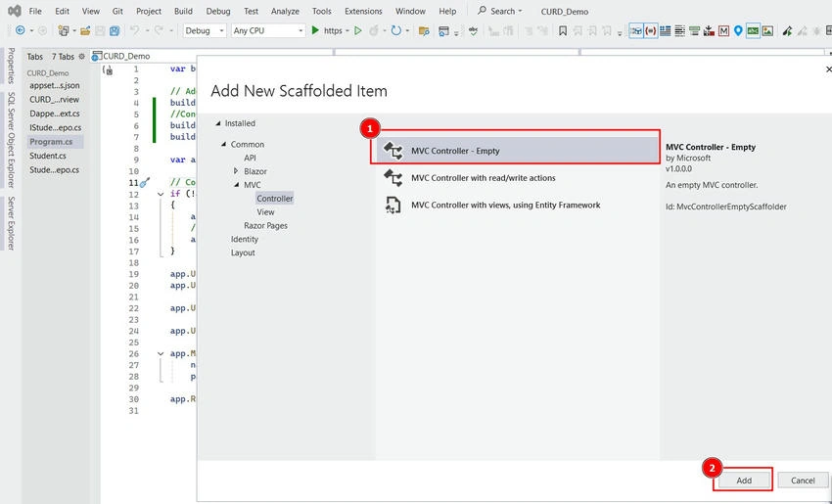
Task: Click the picture image toolbar icon
Action: click(767, 30)
